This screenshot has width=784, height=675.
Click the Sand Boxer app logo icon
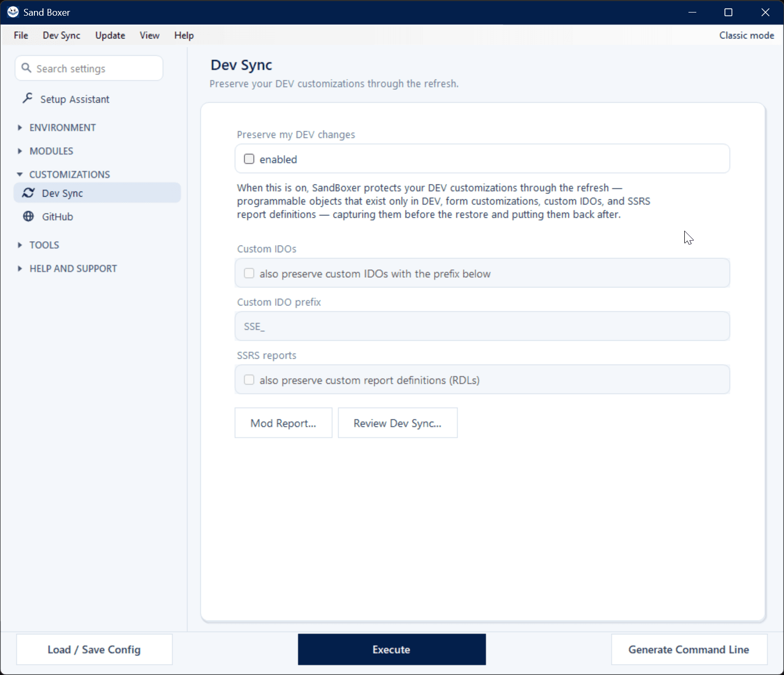pyautogui.click(x=13, y=12)
